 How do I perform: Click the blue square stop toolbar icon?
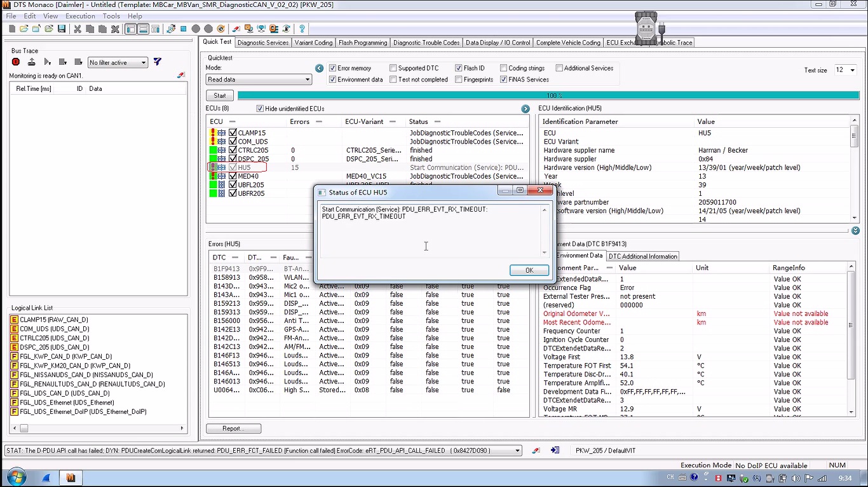click(183, 29)
